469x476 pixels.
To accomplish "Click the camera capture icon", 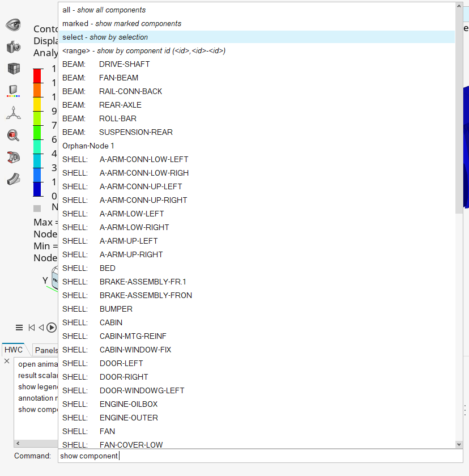I will (x=13, y=47).
